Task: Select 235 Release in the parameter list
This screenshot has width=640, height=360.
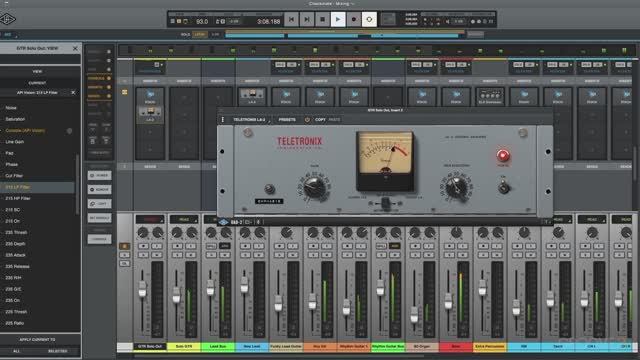Action: [x=17, y=267]
